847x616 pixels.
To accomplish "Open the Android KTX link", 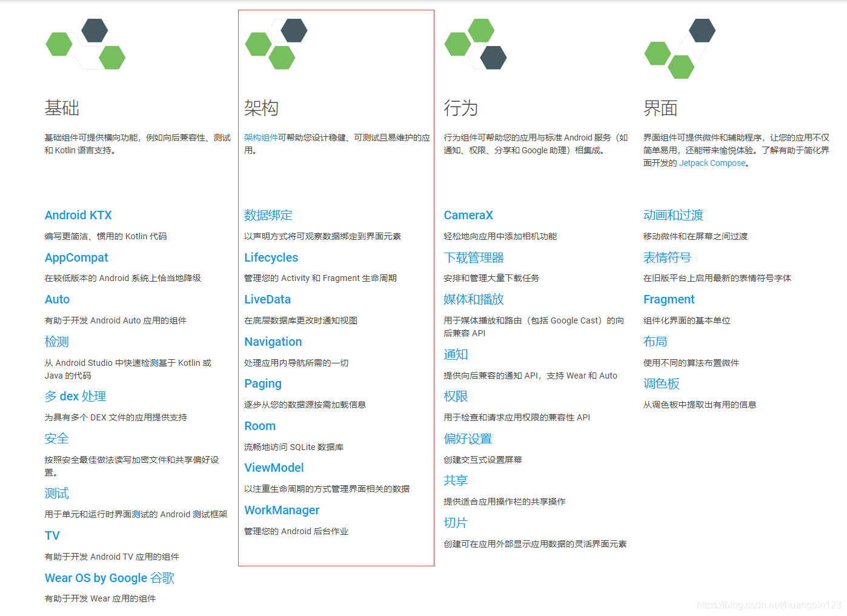I will 78,215.
